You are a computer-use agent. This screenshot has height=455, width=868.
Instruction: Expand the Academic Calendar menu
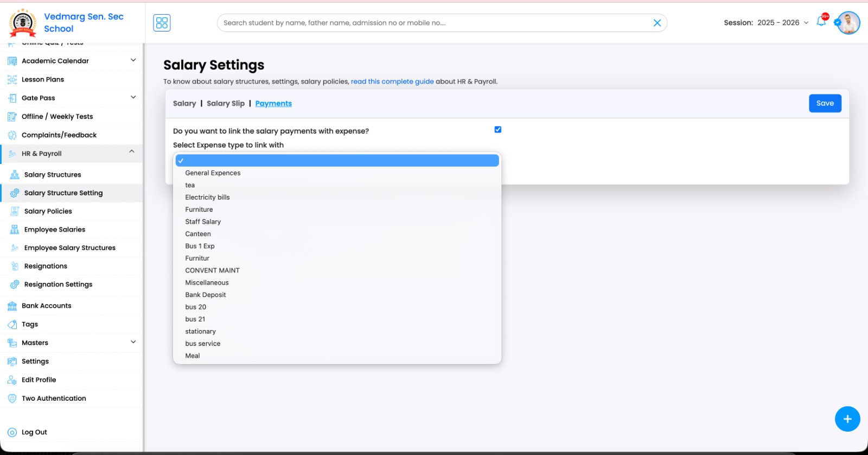point(133,60)
